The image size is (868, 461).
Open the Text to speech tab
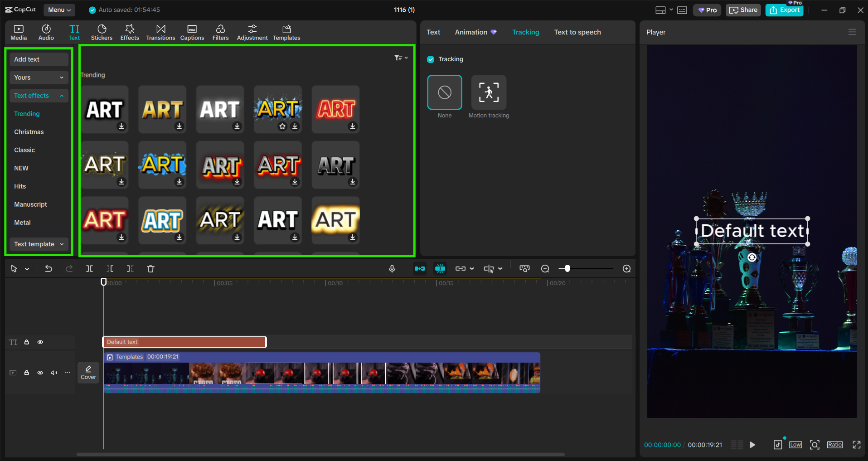pos(577,32)
